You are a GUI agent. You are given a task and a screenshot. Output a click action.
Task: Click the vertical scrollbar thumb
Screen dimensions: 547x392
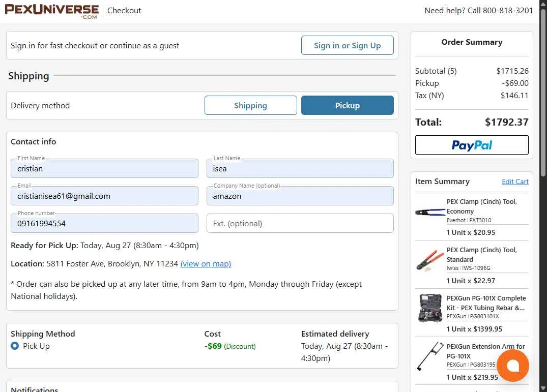543,93
